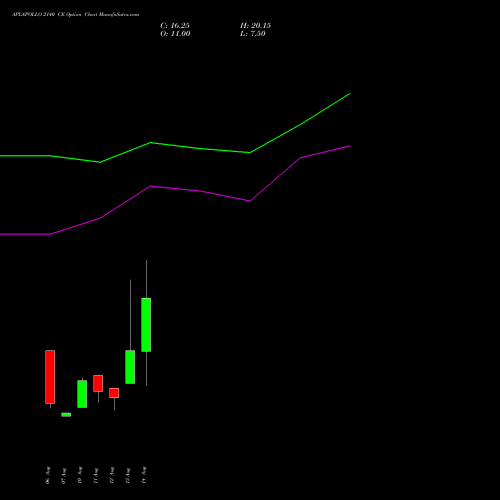Select the L: 7.50 low value

(x=253, y=34)
